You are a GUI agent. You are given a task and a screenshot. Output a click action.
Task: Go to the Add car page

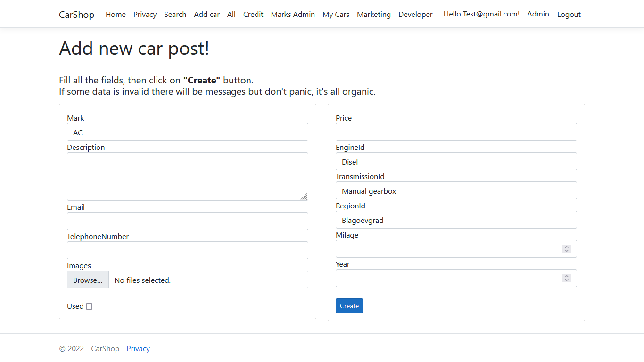coord(206,14)
